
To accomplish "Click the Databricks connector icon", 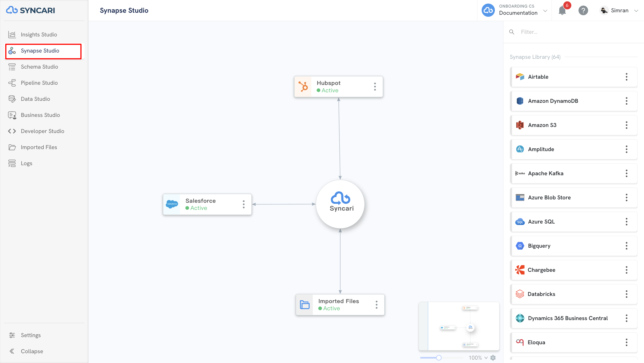I will point(520,294).
